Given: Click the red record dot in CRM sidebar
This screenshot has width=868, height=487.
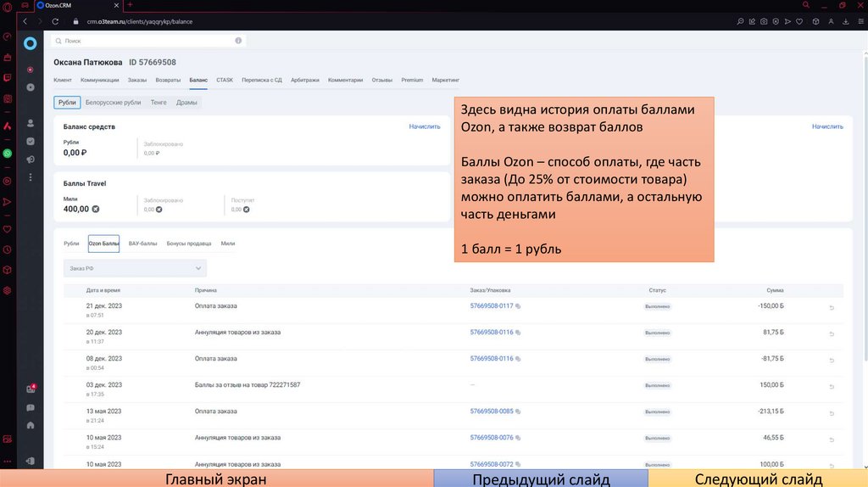Looking at the screenshot, I should tap(31, 70).
